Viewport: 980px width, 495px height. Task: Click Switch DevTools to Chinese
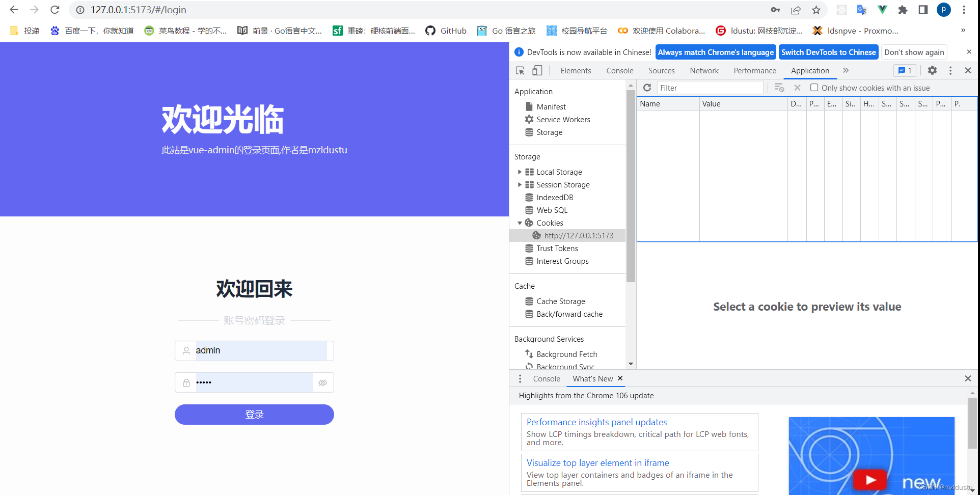point(828,52)
